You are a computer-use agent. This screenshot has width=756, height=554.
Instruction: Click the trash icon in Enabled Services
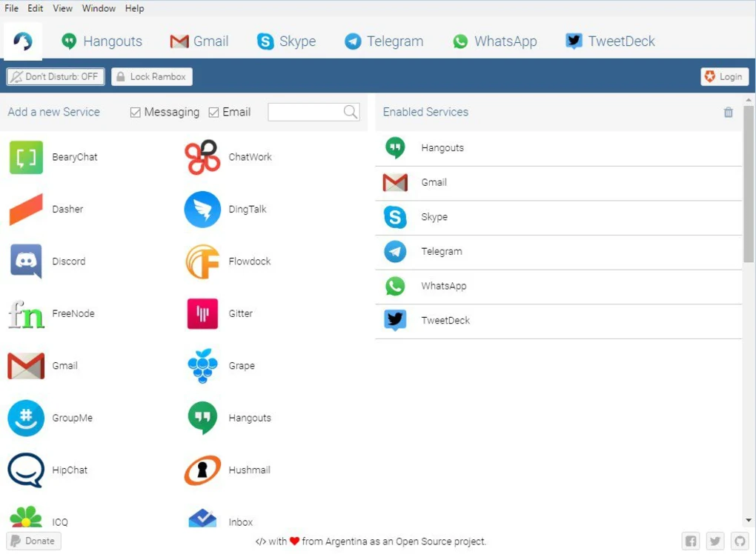728,113
